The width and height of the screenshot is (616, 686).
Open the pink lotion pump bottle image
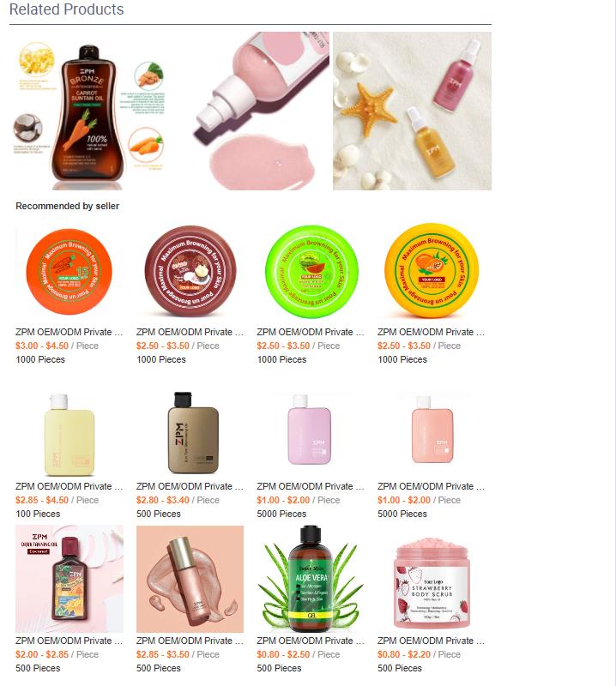[250, 111]
